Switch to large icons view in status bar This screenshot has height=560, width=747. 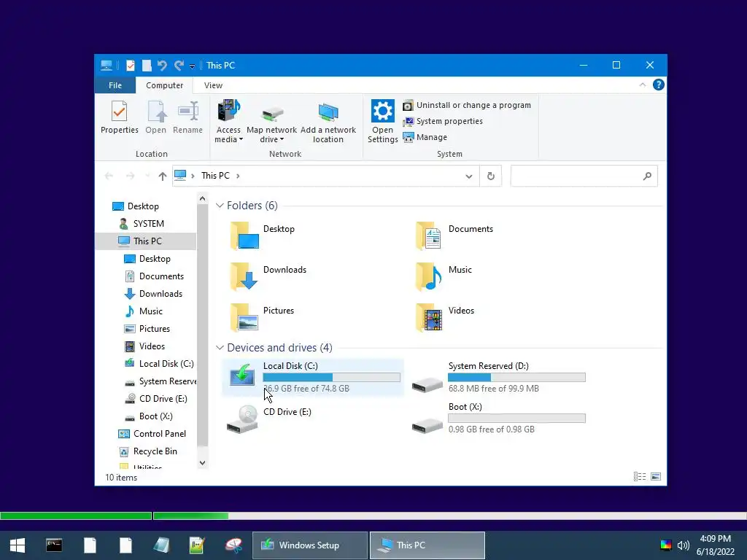pyautogui.click(x=656, y=477)
